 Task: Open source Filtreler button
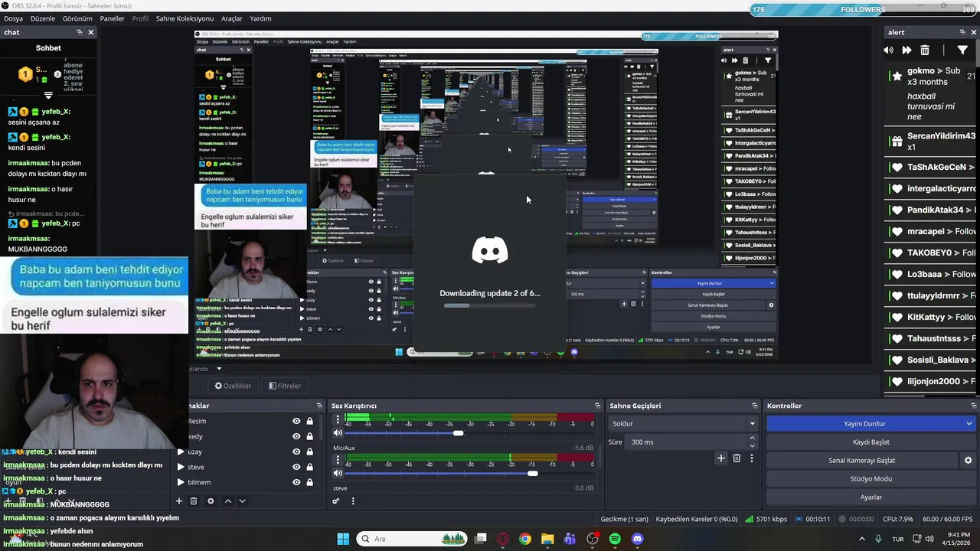click(284, 386)
